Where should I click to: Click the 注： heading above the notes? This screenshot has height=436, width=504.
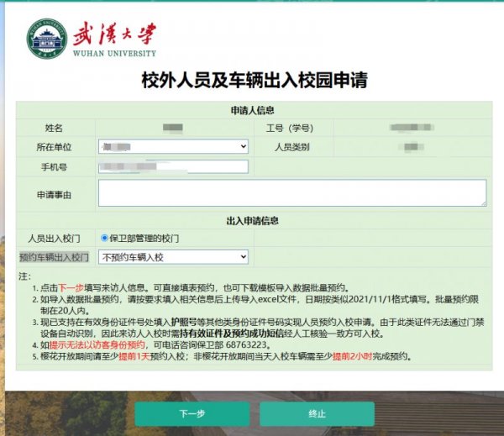(x=24, y=276)
